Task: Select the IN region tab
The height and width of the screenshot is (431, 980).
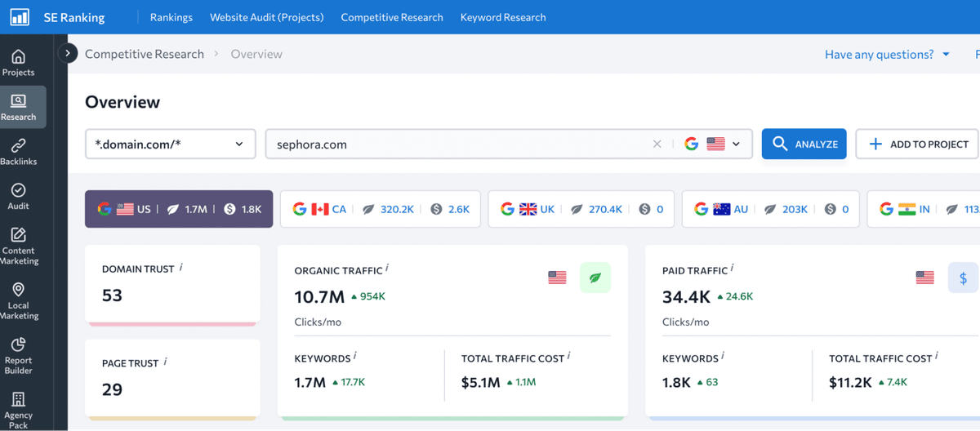Action: [924, 209]
